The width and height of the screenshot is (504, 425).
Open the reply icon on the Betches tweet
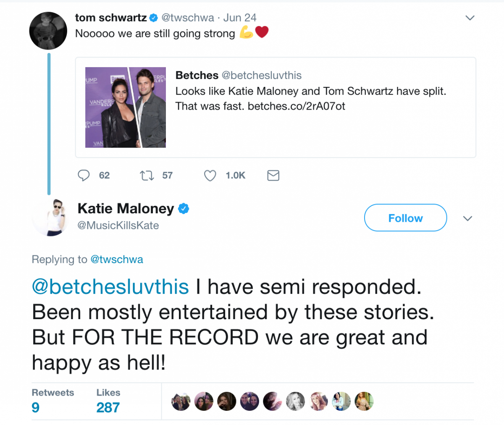point(84,176)
